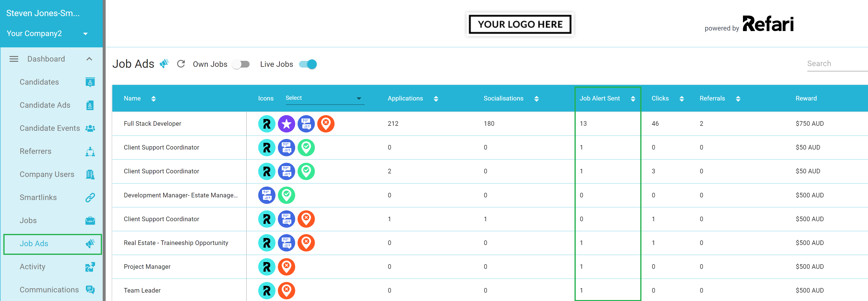
Task: Click the green location check icon on Development Manager row
Action: coord(286,195)
